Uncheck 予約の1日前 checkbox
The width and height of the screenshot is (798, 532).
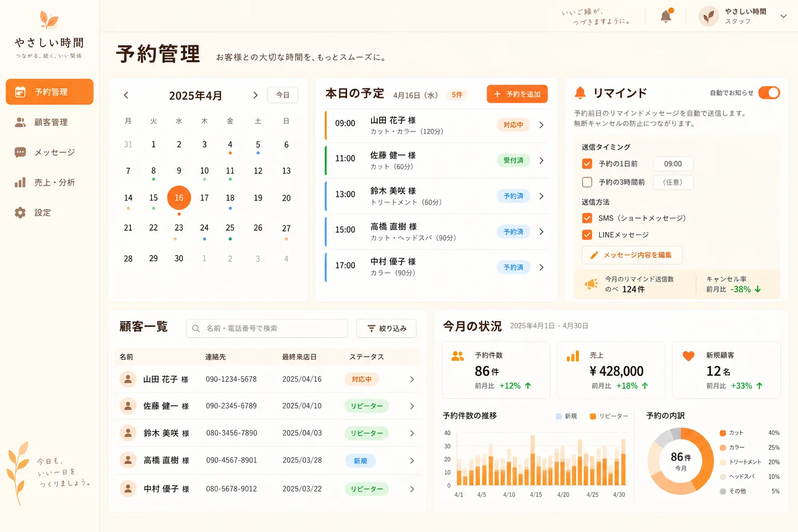click(x=587, y=164)
